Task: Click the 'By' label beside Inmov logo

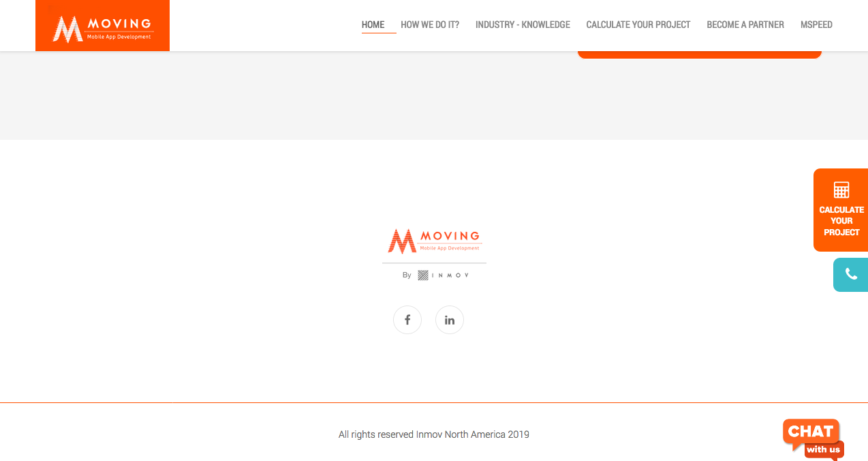Action: [407, 276]
